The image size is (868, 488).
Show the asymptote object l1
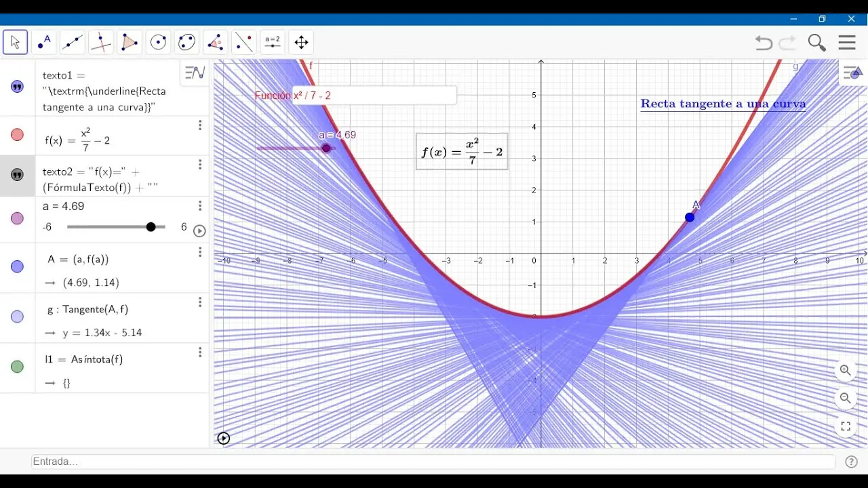click(17, 366)
